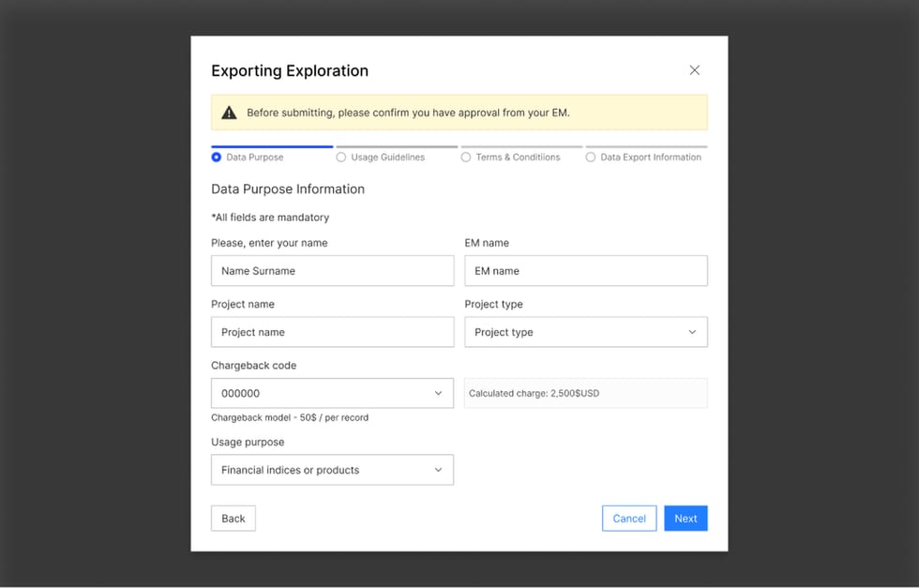Screen dimensions: 919x588
Task: Select the Data Purpose step radio button
Action: point(217,158)
